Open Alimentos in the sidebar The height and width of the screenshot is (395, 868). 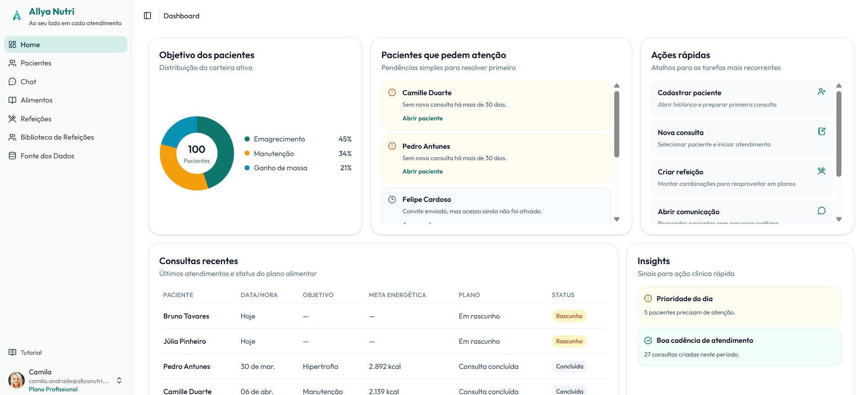(66, 100)
